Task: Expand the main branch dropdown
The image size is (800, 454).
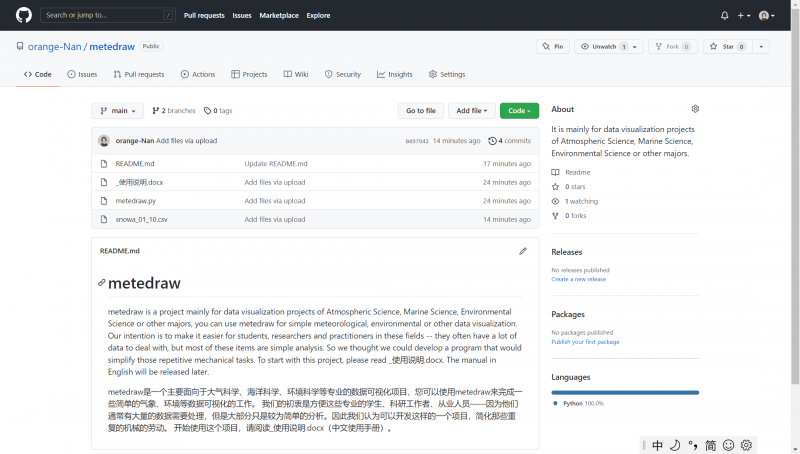Action: coord(117,111)
